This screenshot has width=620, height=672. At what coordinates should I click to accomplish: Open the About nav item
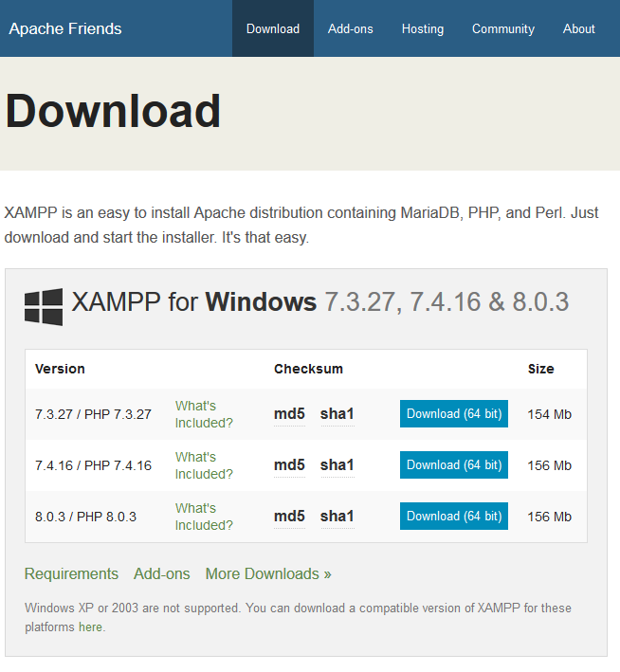[579, 28]
